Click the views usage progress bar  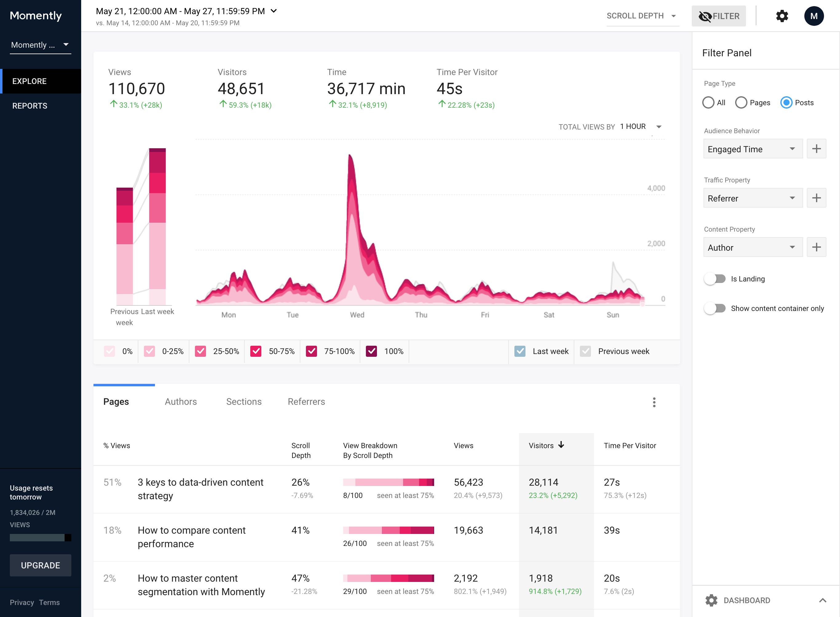[x=40, y=537]
